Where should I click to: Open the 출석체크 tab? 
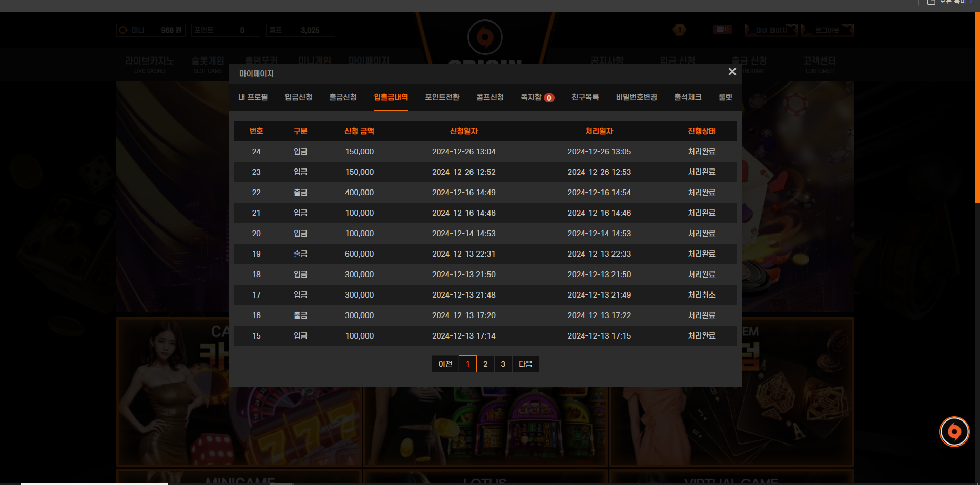(687, 97)
